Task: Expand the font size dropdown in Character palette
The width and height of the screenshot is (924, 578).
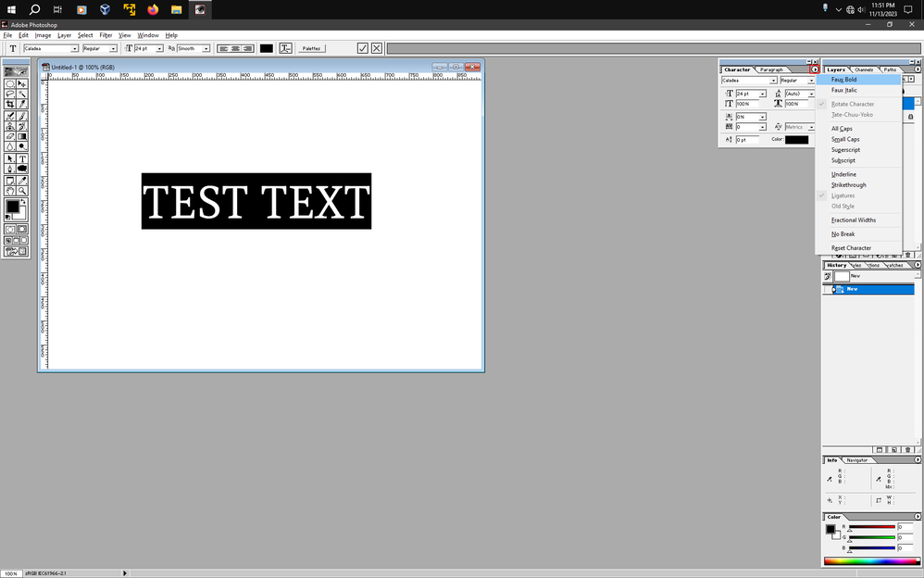Action: 763,94
